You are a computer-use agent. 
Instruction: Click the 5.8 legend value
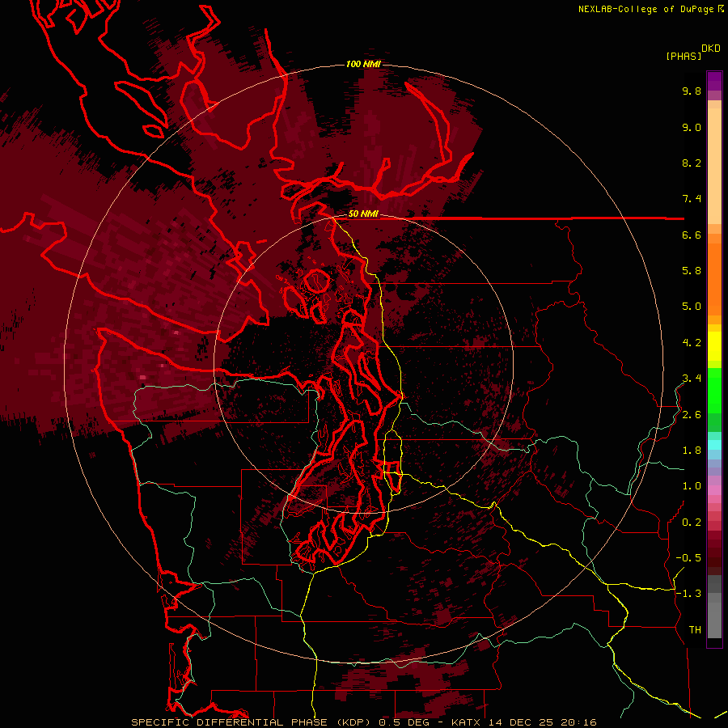point(692,271)
